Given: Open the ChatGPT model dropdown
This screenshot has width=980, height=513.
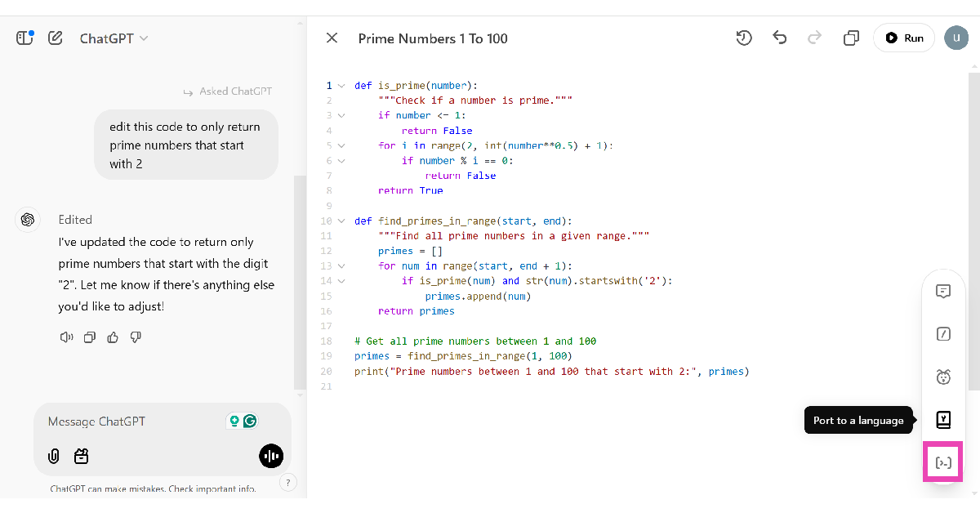Looking at the screenshot, I should point(114,38).
